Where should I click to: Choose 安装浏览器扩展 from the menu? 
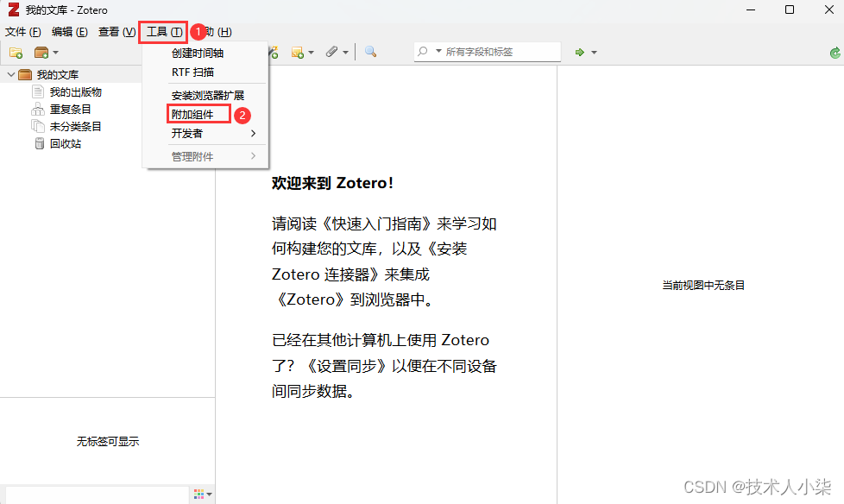205,95
